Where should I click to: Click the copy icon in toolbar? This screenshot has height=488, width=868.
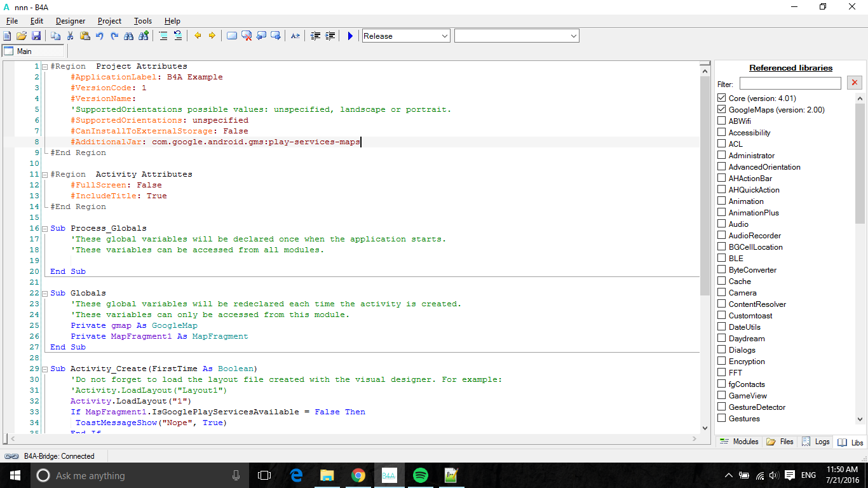55,36
